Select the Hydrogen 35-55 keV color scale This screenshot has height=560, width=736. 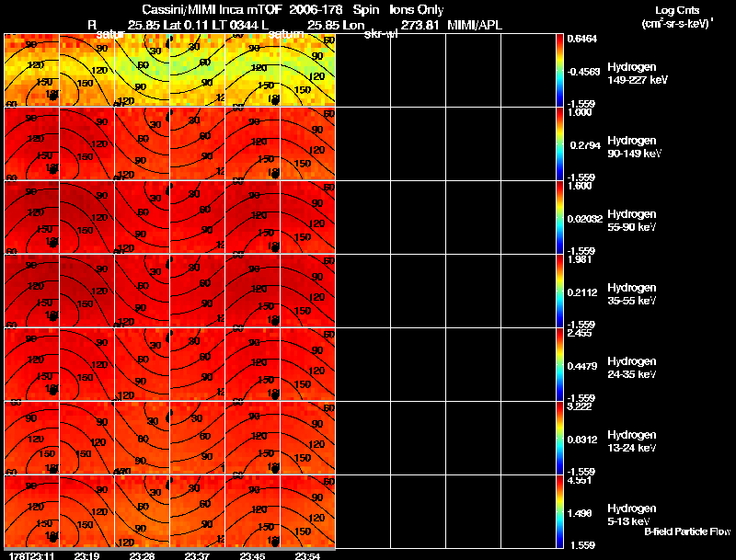(559, 291)
